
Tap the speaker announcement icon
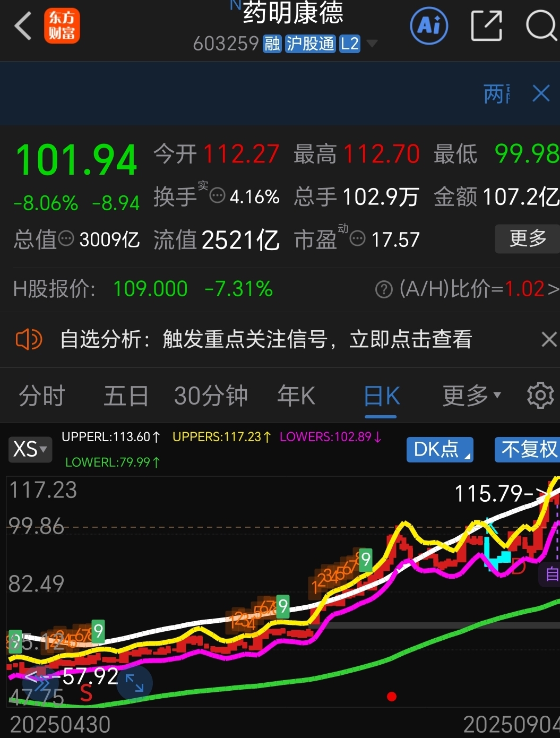tap(29, 339)
